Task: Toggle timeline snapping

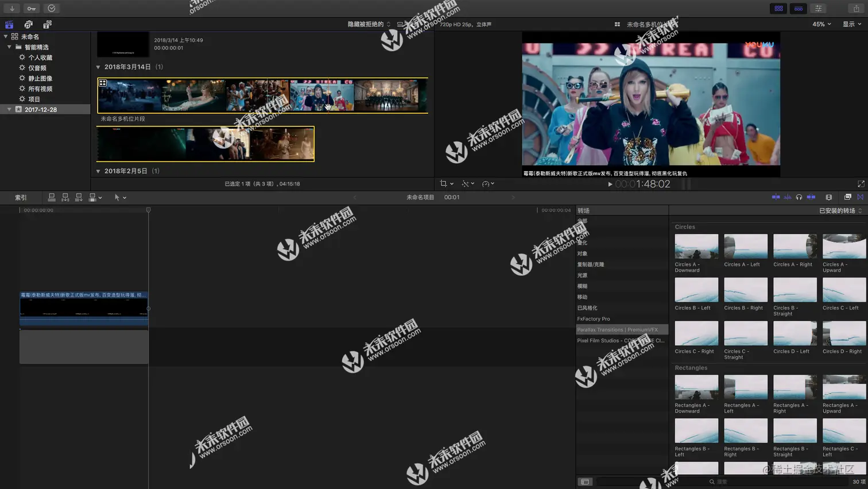Action: point(811,197)
